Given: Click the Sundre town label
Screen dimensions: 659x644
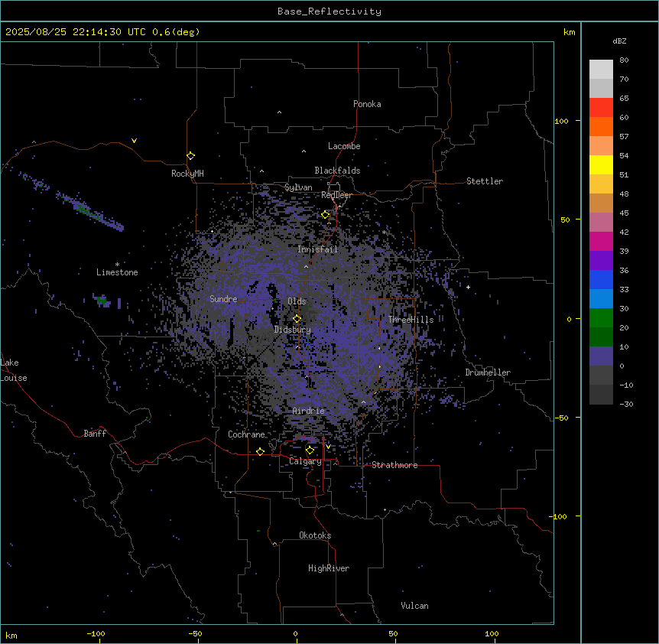Looking at the screenshot, I should tap(223, 299).
